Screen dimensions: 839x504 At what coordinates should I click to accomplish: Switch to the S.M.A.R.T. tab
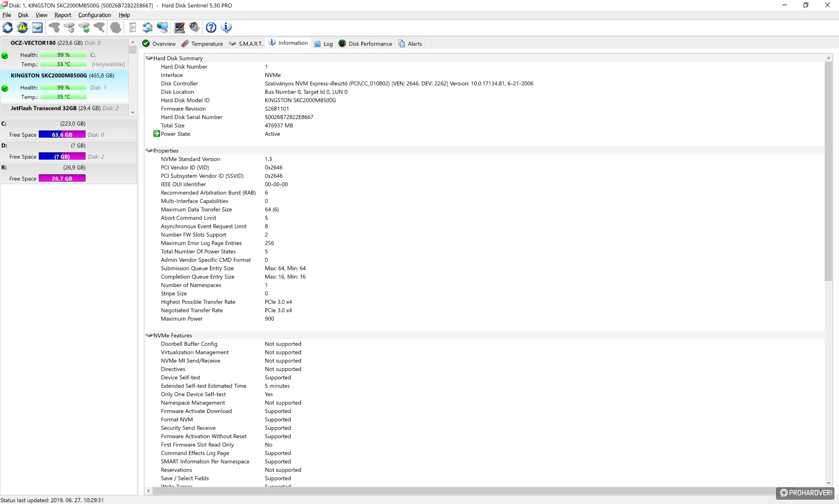[x=246, y=43]
